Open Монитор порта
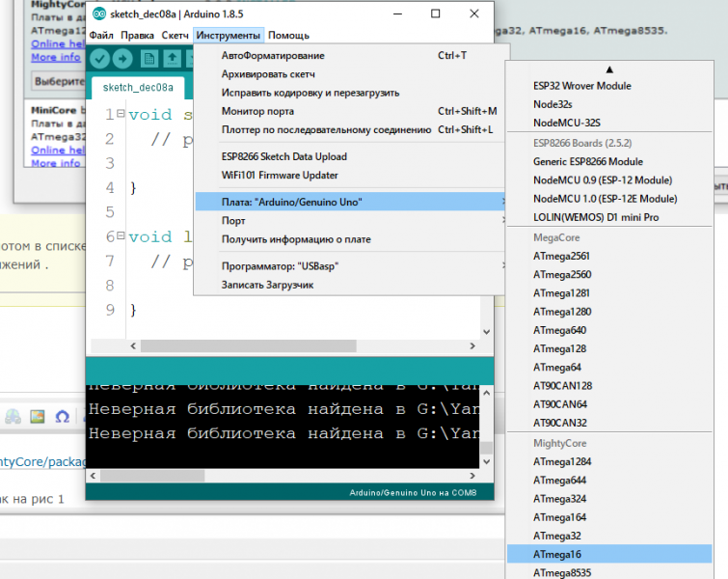Viewport: 728px width, 579px height. tap(350, 111)
